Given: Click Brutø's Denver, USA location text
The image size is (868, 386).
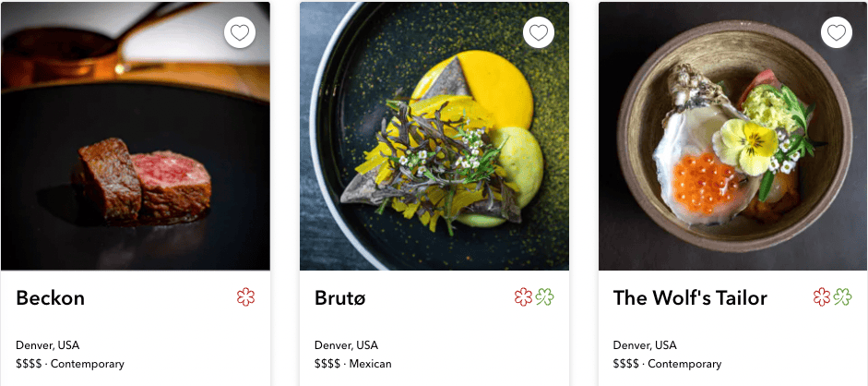Looking at the screenshot, I should click(x=347, y=345).
